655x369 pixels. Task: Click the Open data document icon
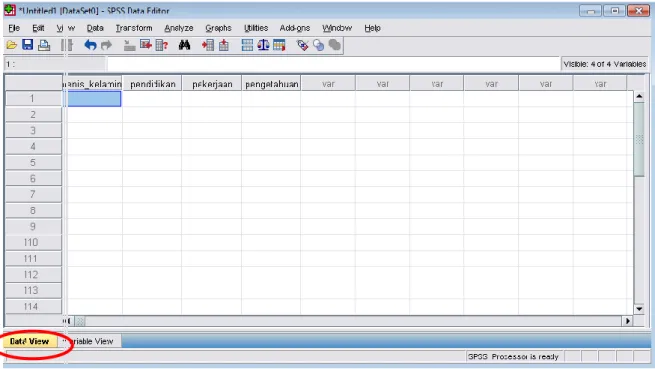[x=12, y=45]
